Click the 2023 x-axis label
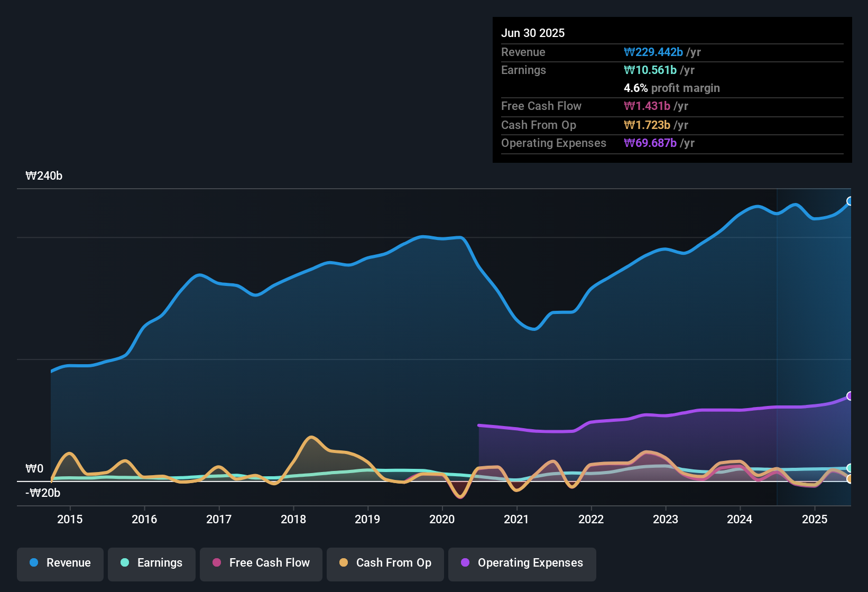The image size is (868, 592). [x=666, y=519]
